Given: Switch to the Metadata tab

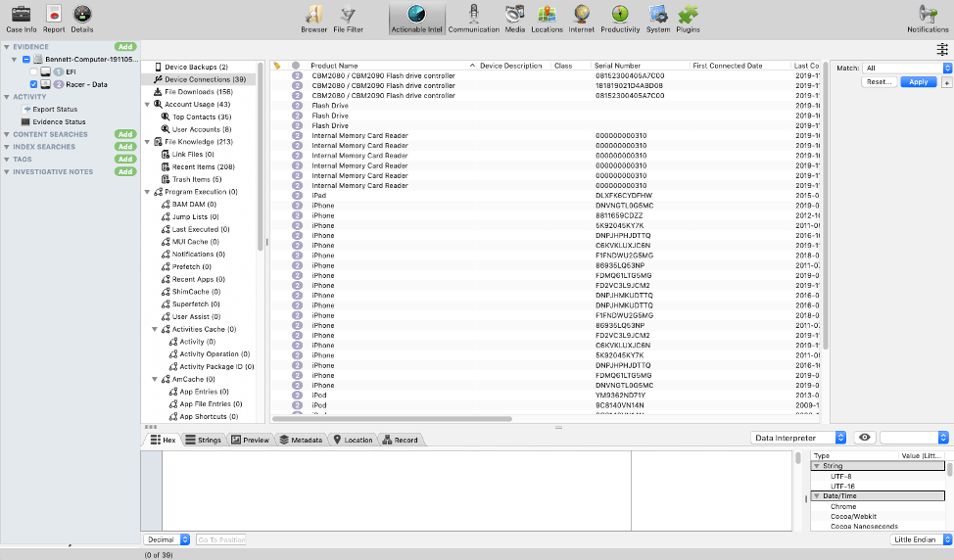Looking at the screenshot, I should coord(301,440).
